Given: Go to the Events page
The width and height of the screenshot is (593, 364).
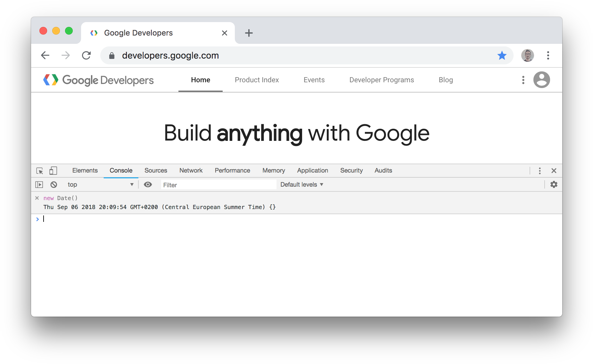Looking at the screenshot, I should click(x=314, y=80).
